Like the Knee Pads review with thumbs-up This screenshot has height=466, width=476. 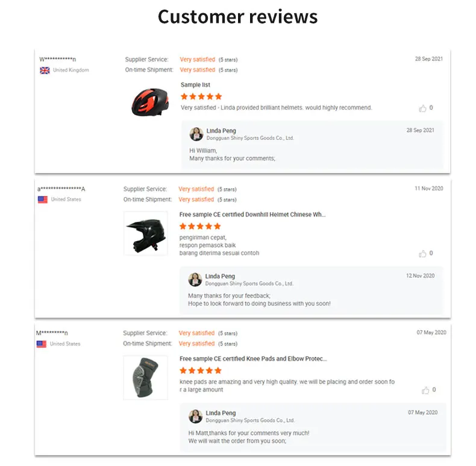(x=425, y=390)
